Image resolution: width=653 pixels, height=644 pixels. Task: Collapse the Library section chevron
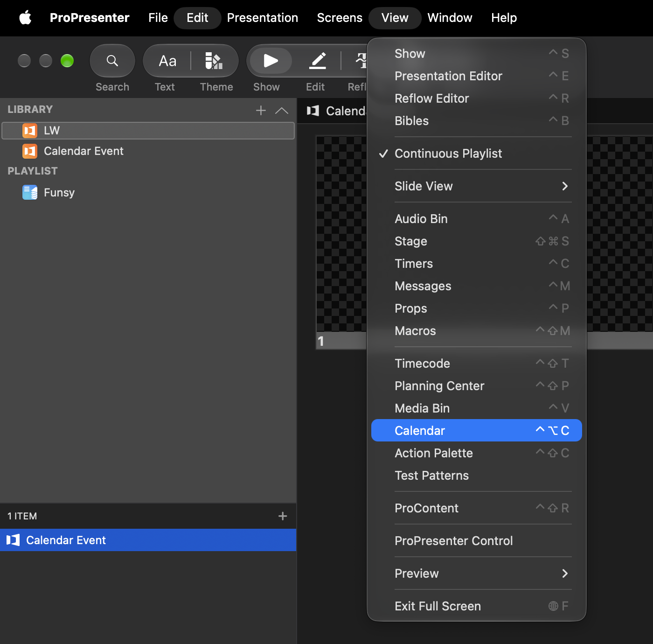click(x=282, y=111)
